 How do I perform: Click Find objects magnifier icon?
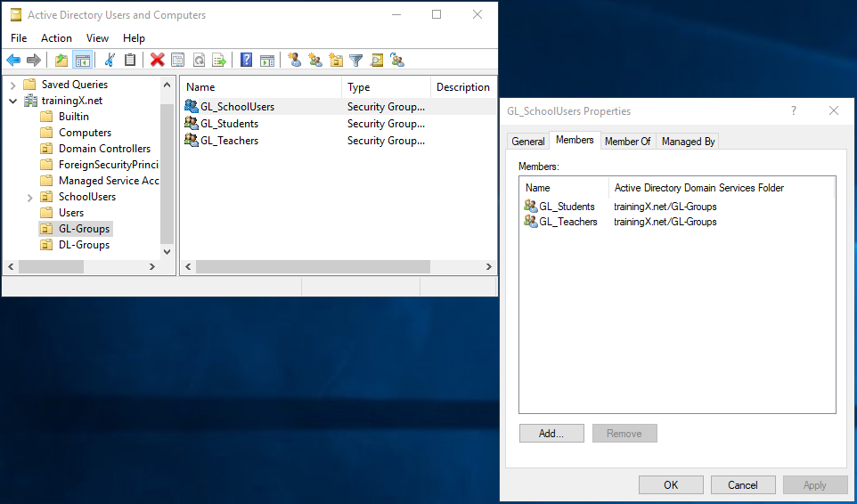pos(377,60)
